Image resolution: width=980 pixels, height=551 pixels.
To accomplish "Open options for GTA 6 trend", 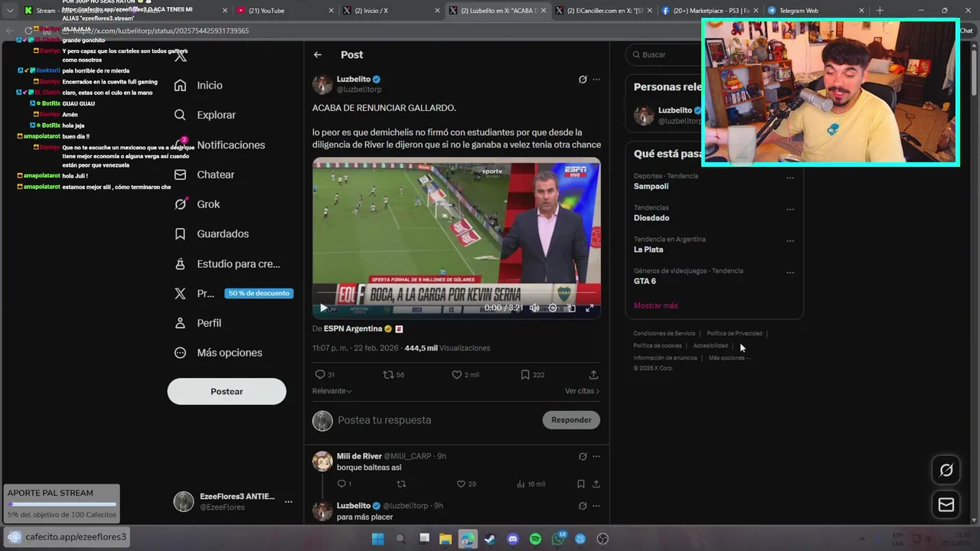I will point(790,273).
